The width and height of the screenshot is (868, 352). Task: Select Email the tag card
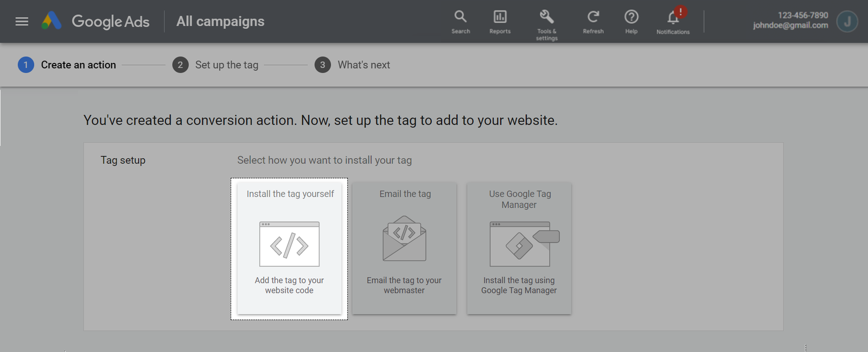click(404, 248)
